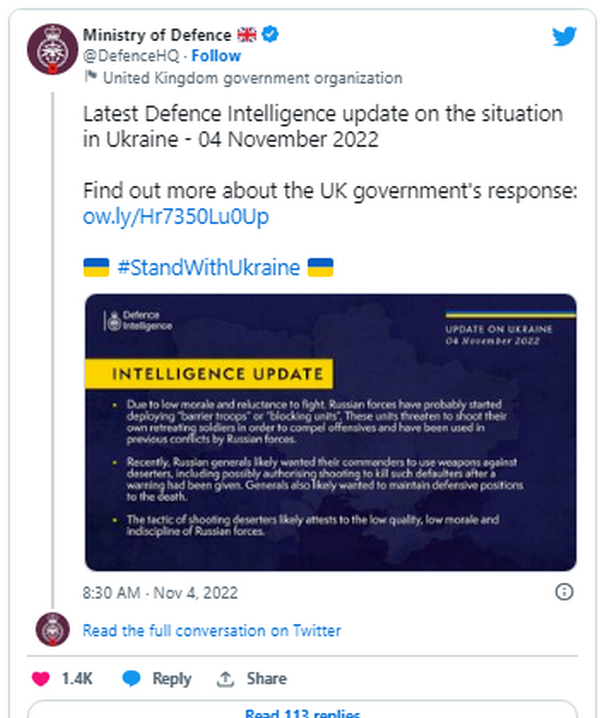Click the Reply button label
The image size is (600, 718).
point(171,679)
